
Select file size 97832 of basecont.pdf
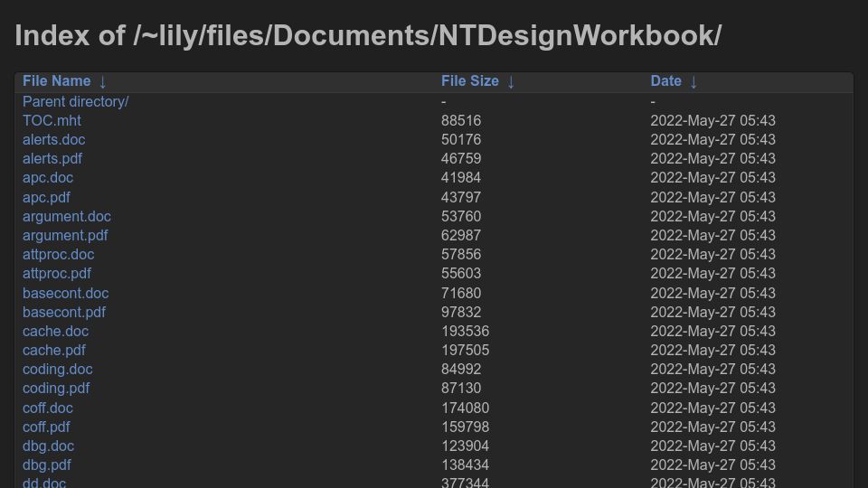click(x=461, y=312)
